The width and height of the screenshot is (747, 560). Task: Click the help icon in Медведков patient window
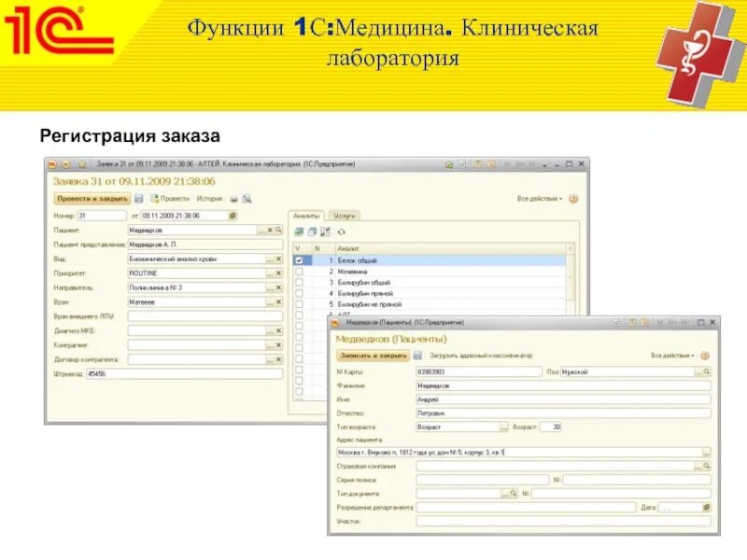(x=705, y=356)
